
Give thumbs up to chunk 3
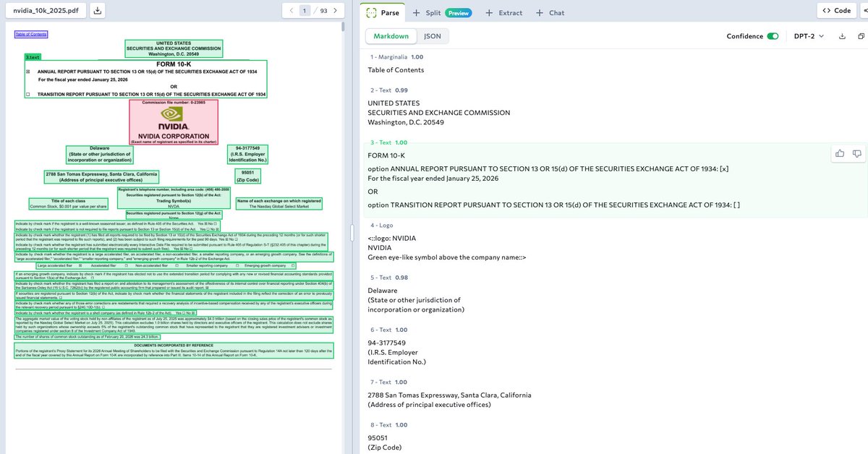point(840,153)
